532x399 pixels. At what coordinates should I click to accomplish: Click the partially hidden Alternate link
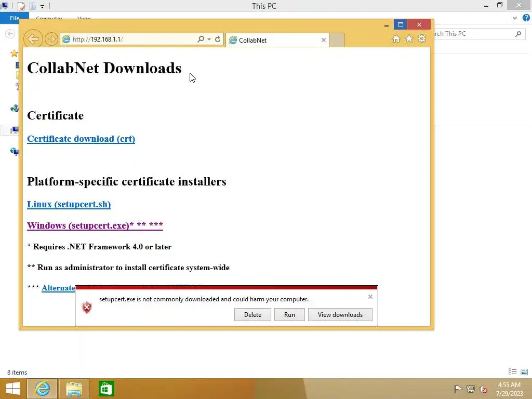pyautogui.click(x=58, y=288)
